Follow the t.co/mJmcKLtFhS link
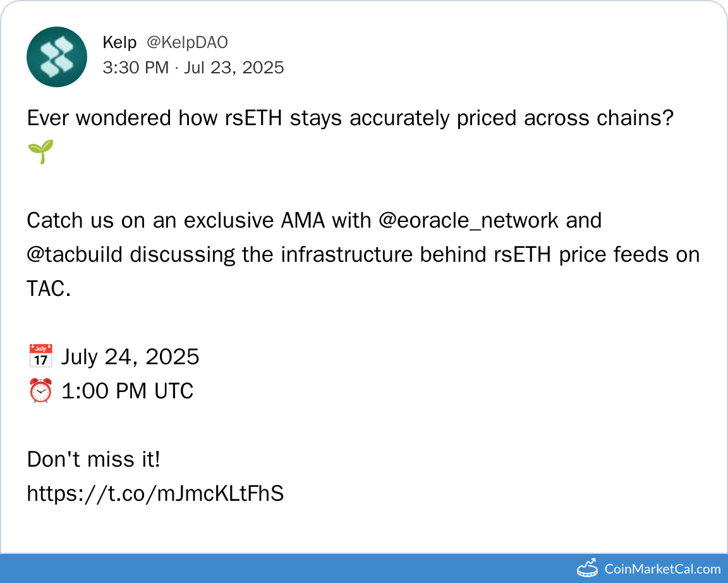Image resolution: width=728 pixels, height=583 pixels. coord(155,494)
